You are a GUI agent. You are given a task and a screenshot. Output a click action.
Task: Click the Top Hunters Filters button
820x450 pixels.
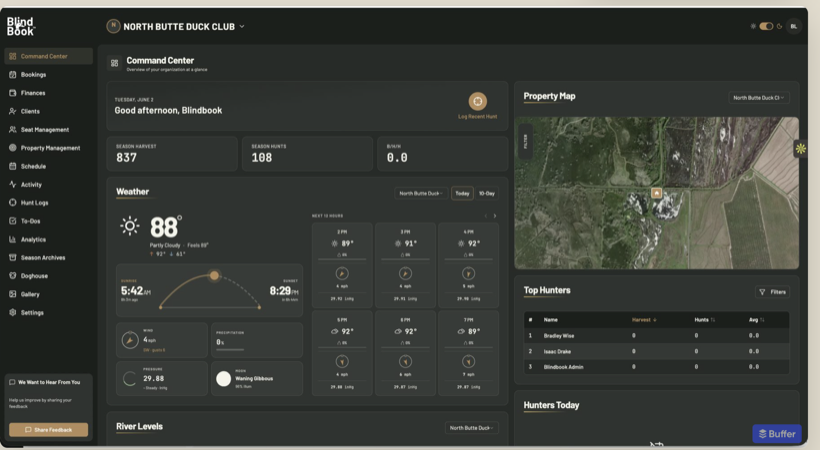(772, 292)
